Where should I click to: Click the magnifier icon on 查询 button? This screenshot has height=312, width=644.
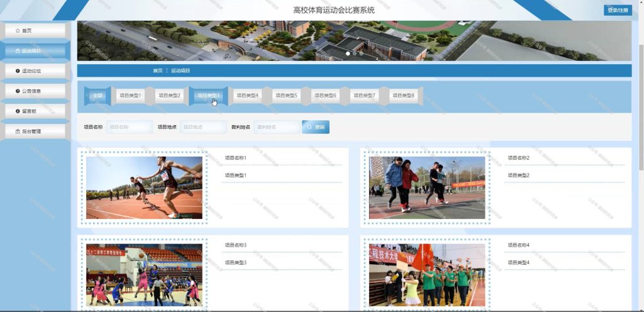309,127
